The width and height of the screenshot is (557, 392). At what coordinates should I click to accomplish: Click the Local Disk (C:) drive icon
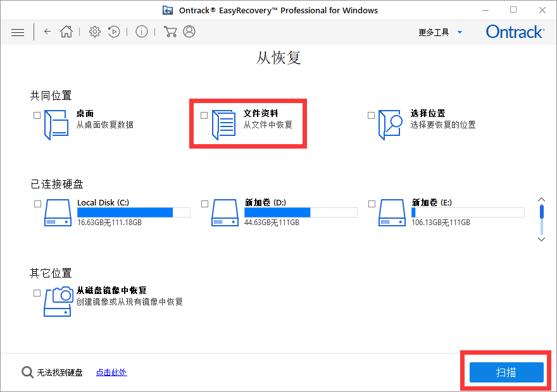[x=58, y=213]
